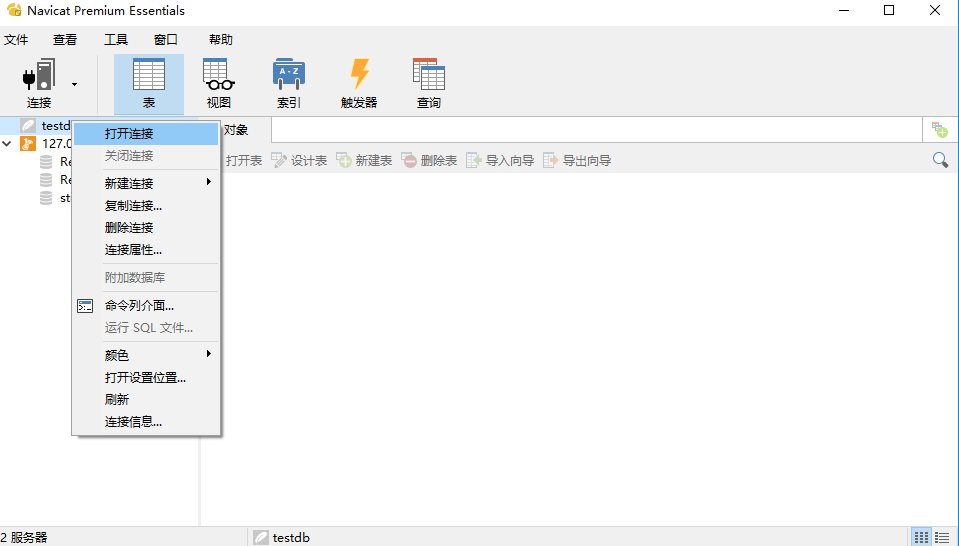Open 连接属性... from the context menu
This screenshot has width=959, height=546.
[x=146, y=249]
